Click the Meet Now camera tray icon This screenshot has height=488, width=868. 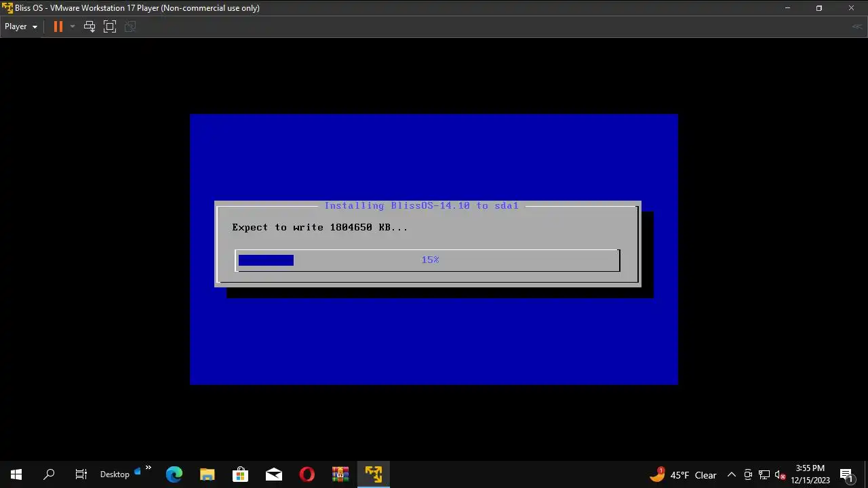748,474
